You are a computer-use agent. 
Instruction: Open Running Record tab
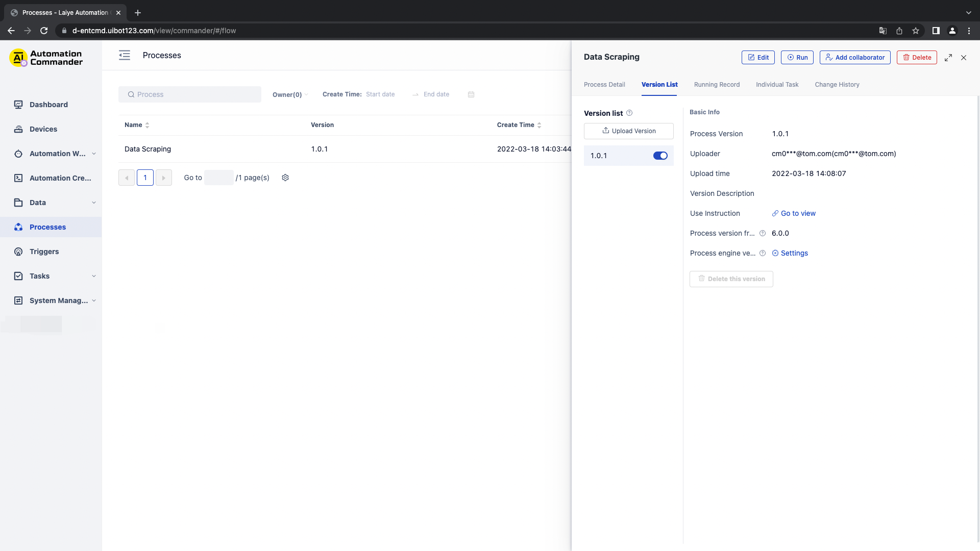point(717,85)
